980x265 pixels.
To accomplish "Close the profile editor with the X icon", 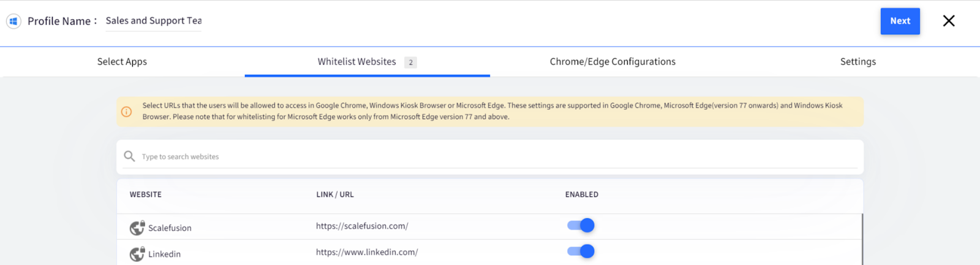I will [949, 21].
